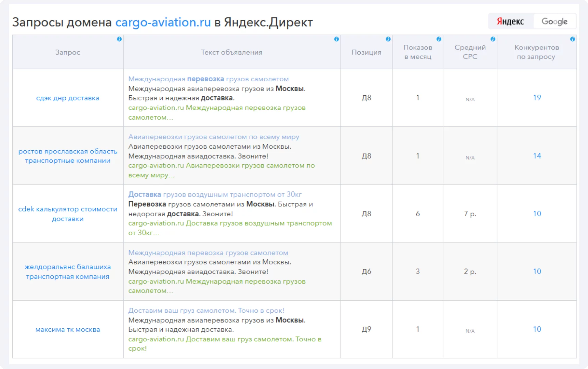Viewport: 588px width, 369px height.
Task: Open competitors count 10 for максима тк row
Action: [x=537, y=329]
